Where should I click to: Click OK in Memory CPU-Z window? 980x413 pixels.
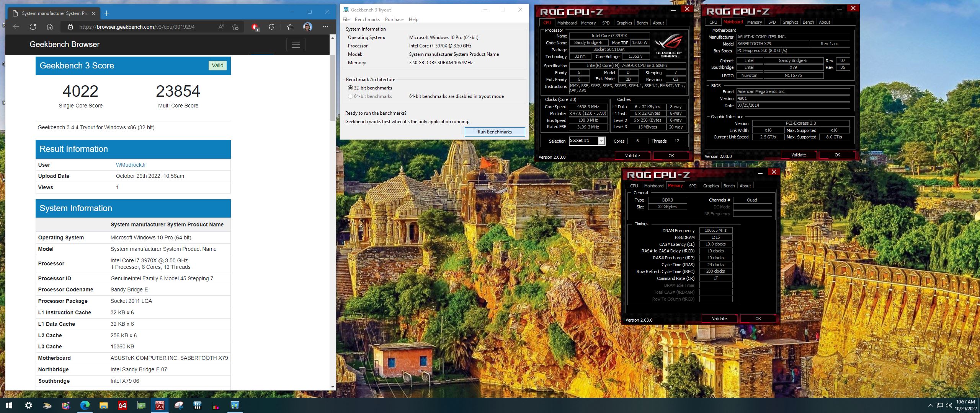coord(758,319)
